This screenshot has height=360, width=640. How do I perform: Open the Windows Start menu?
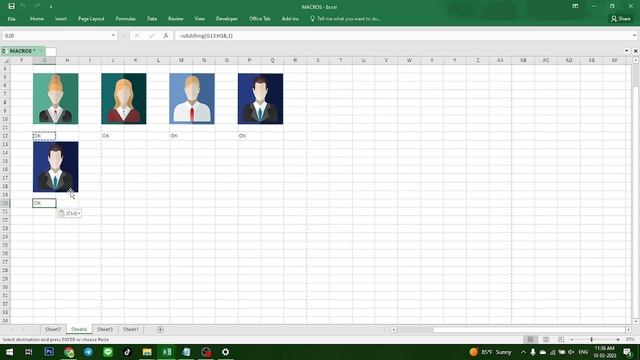(9, 352)
